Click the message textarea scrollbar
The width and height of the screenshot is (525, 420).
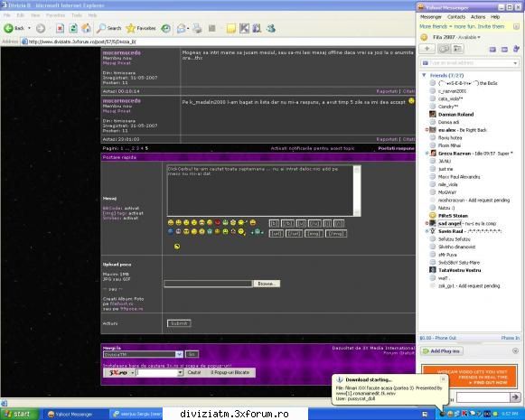click(357, 191)
